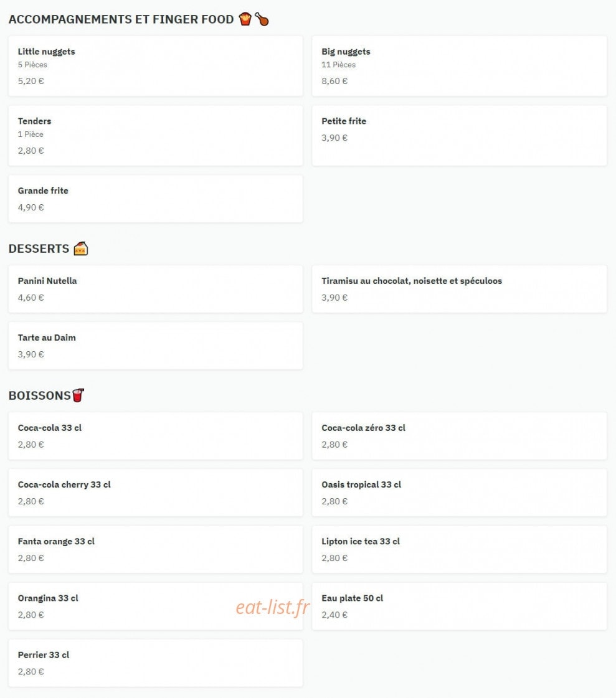Choose the Tenders 1 pièce item
The image size is (616, 698).
point(156,135)
